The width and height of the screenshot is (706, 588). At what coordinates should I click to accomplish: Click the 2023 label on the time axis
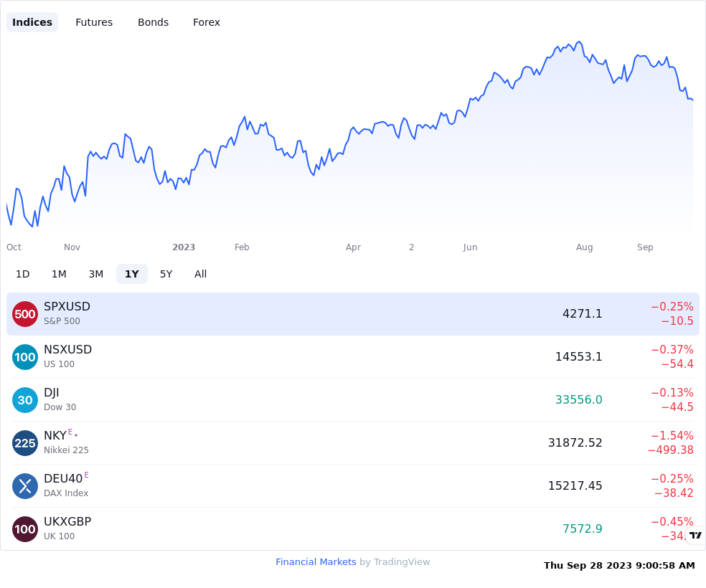[x=184, y=247]
